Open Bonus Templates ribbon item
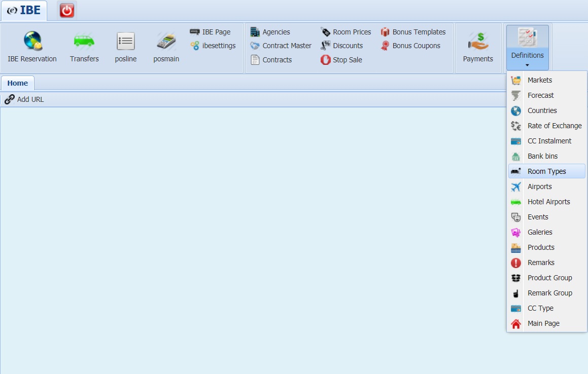 tap(413, 32)
